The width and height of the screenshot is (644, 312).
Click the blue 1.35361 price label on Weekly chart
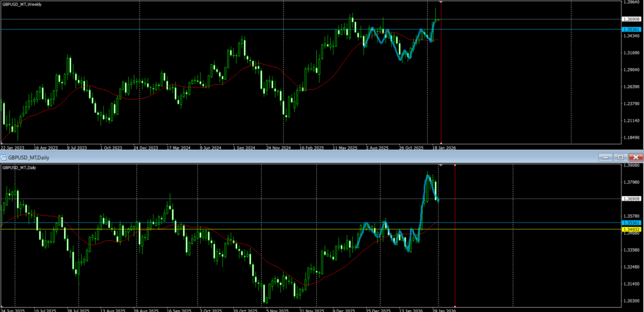tap(631, 30)
